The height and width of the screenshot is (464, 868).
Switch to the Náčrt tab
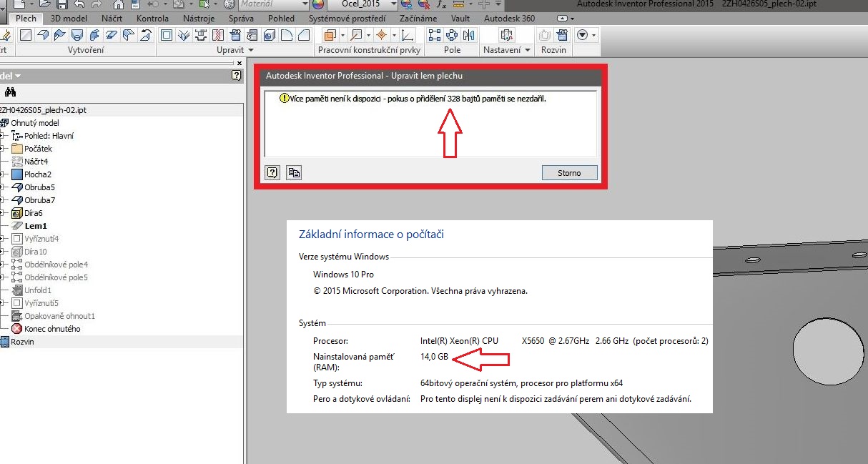tap(111, 19)
